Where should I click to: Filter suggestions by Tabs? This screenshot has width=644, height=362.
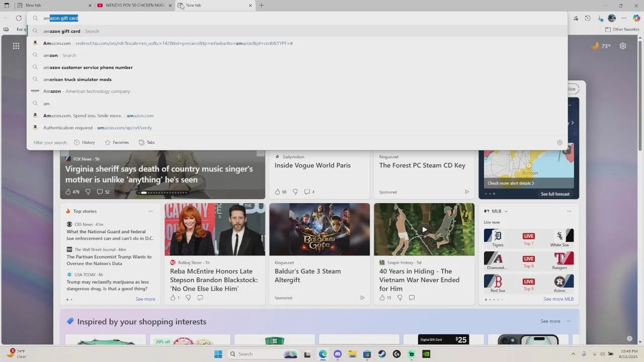tap(146, 142)
